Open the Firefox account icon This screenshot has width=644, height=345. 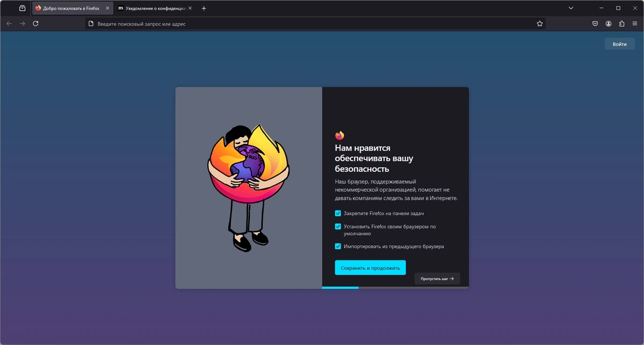pos(609,24)
